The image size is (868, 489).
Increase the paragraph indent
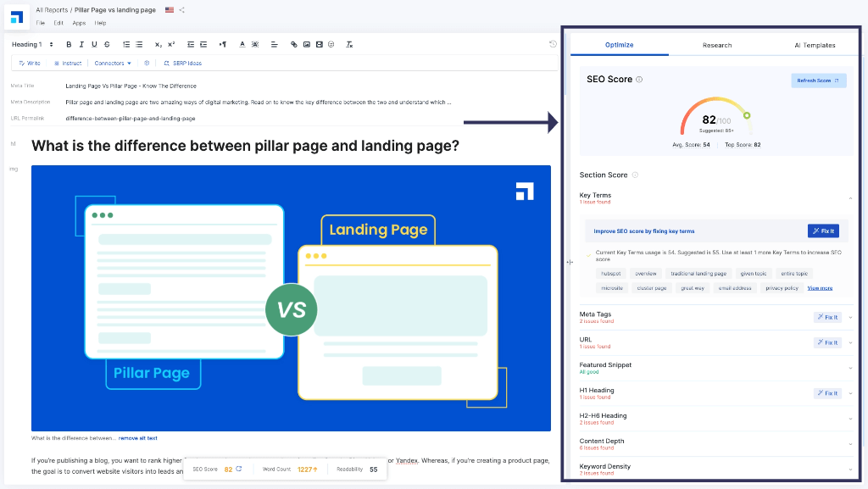[203, 45]
